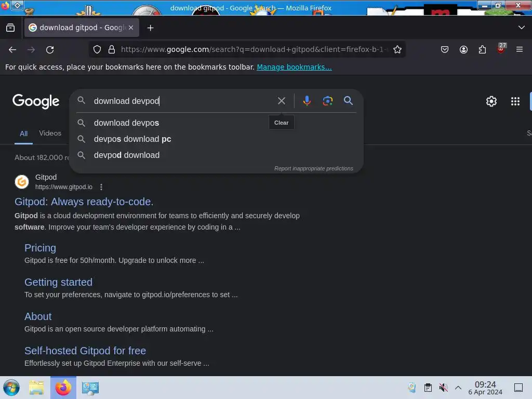Click the Gitpod favicon in result

(22, 182)
